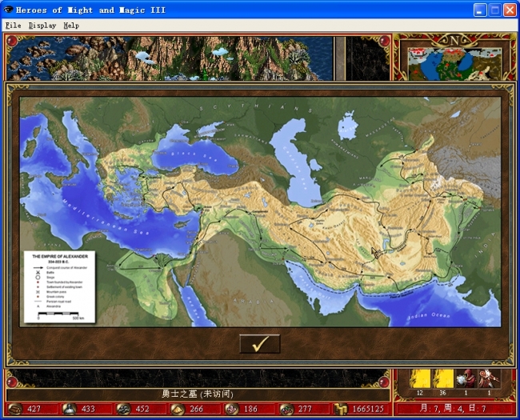Click the wood resource icon
This screenshot has height=420, width=520.
[x=15, y=409]
